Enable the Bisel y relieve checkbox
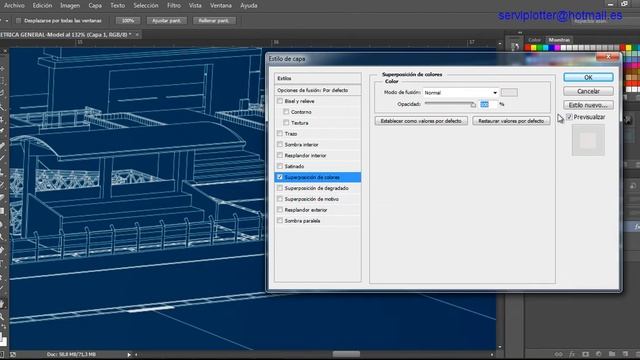640x360 pixels. pos(280,101)
